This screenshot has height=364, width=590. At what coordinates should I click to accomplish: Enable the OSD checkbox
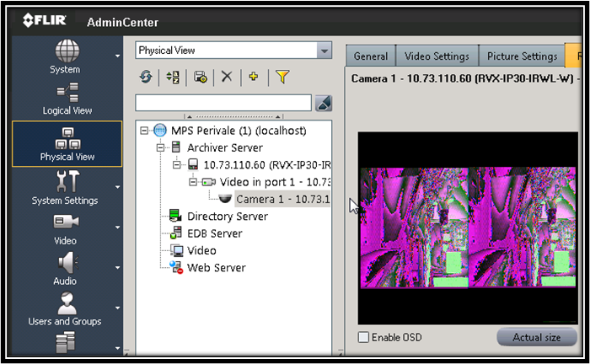click(x=363, y=338)
